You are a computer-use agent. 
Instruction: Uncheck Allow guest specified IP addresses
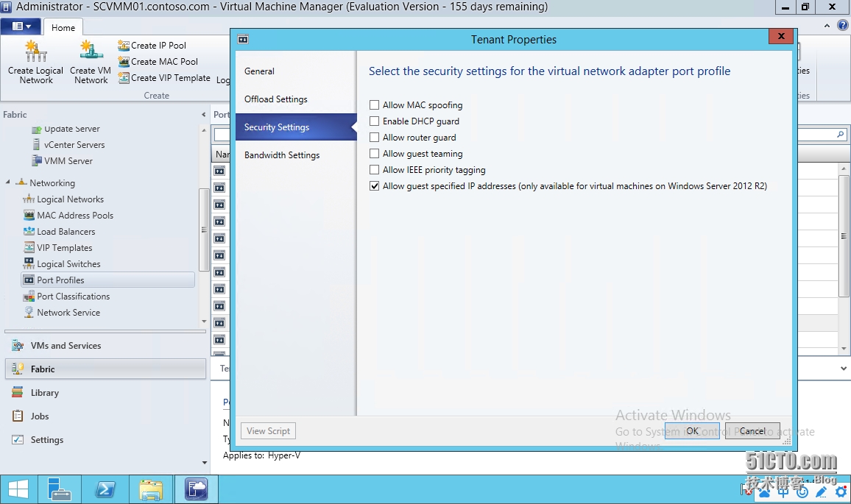click(375, 186)
